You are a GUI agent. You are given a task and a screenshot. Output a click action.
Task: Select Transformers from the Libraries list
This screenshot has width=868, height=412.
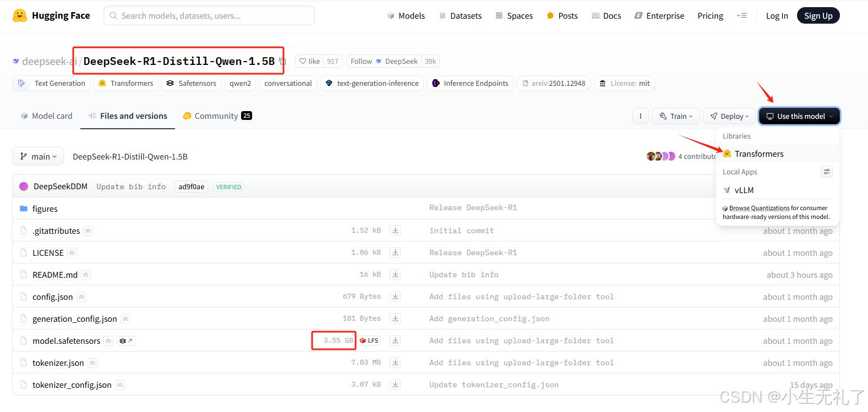(x=777, y=153)
